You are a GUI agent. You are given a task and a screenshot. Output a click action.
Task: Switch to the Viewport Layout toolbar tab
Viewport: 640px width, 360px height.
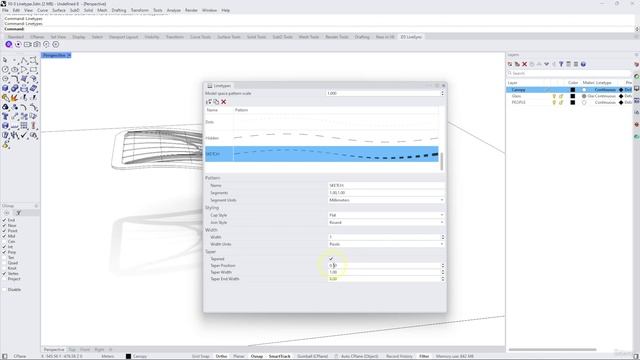tap(123, 37)
